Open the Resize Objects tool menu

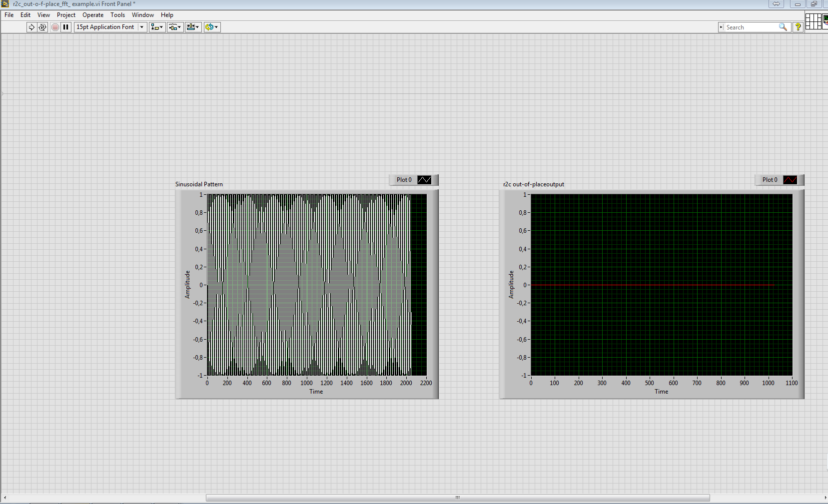coord(193,27)
